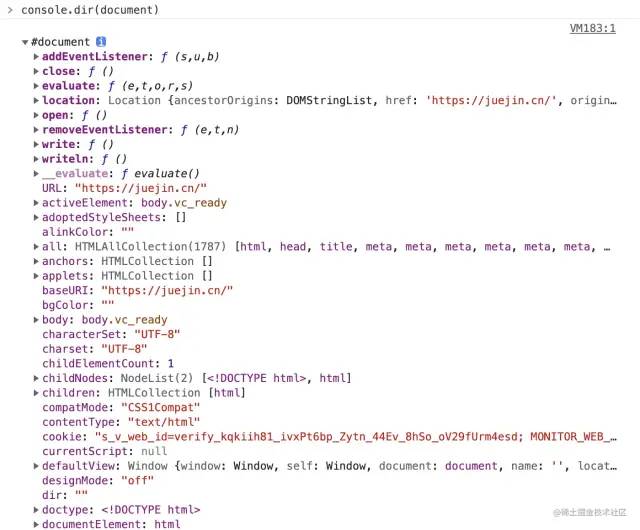
Task: Expand the activeElement property
Action: pyautogui.click(x=36, y=203)
